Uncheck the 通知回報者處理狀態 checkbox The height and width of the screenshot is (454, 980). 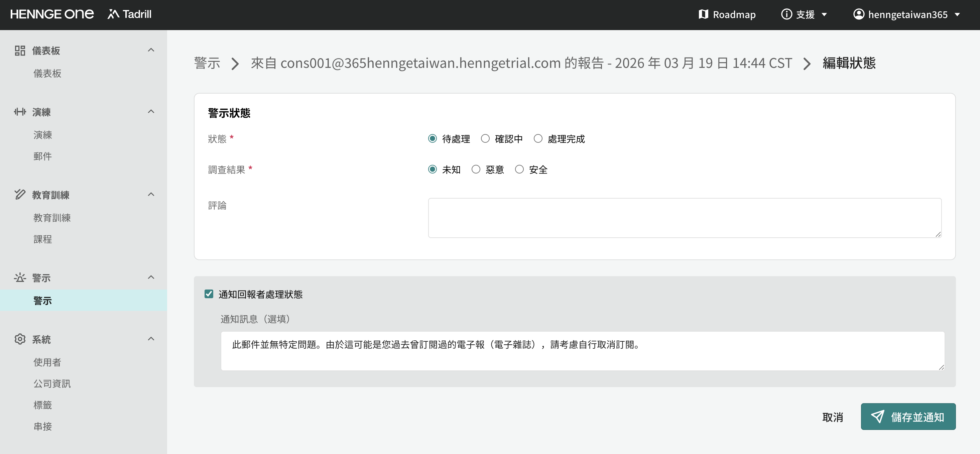209,294
